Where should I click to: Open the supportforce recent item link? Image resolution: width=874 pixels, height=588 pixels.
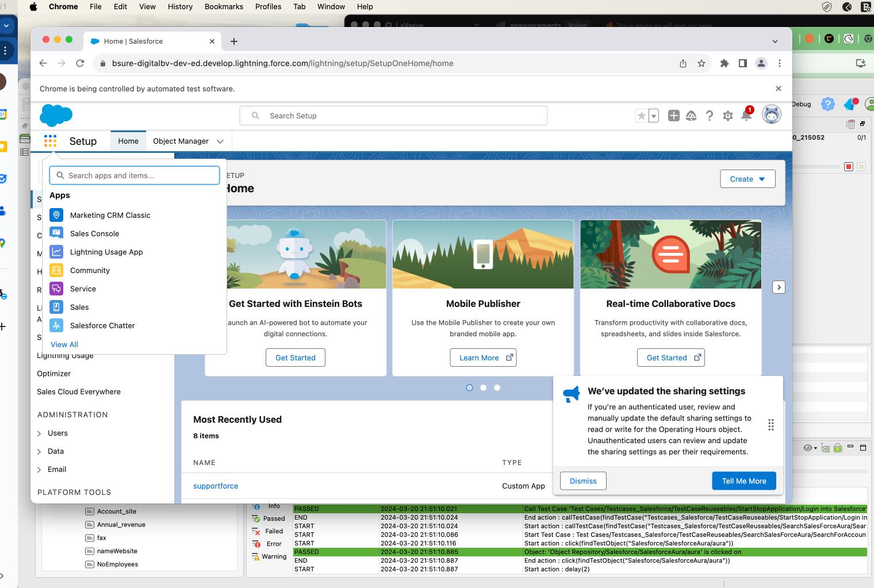pyautogui.click(x=216, y=486)
